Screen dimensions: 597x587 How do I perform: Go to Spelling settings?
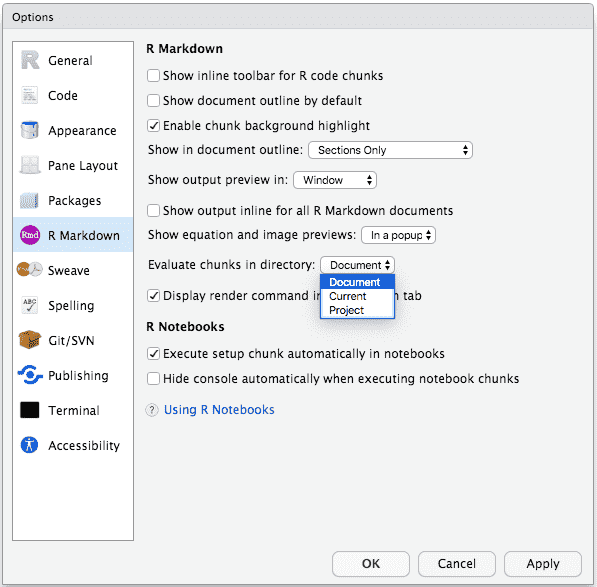click(x=73, y=305)
